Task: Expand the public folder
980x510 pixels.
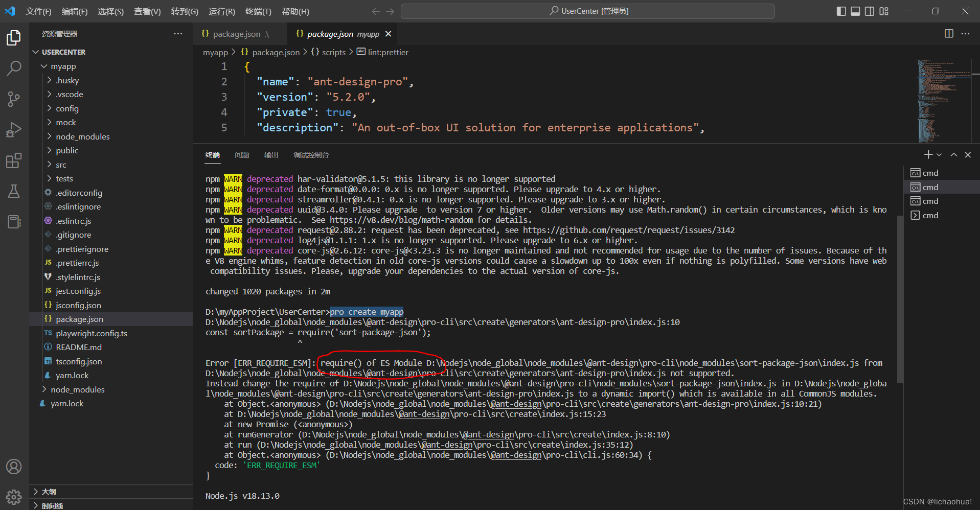Action: pyautogui.click(x=111, y=151)
